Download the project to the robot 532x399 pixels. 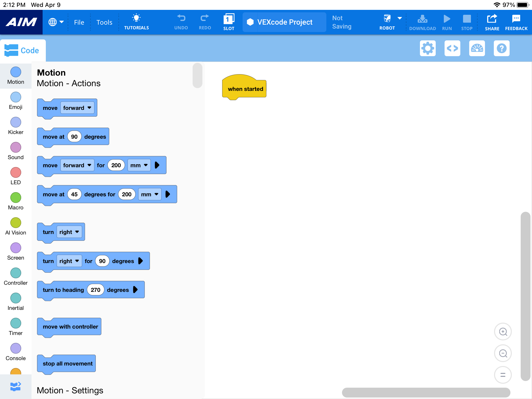pyautogui.click(x=422, y=22)
